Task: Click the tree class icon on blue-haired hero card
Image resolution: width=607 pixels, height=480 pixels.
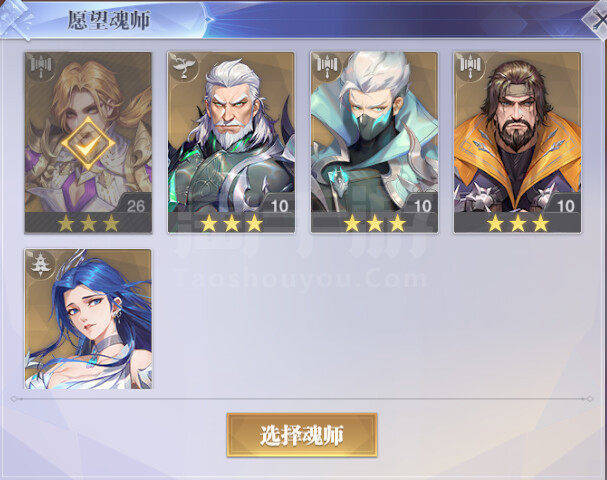Action: (41, 264)
